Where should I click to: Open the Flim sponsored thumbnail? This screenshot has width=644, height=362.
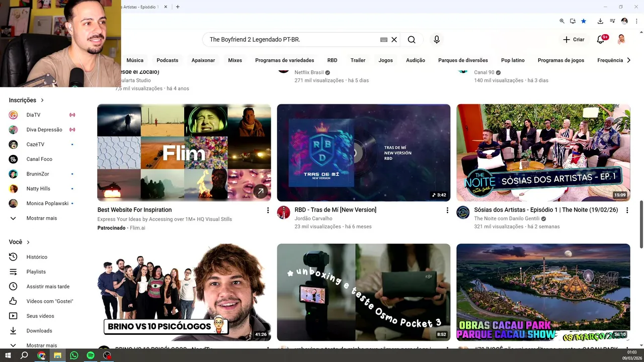click(184, 153)
